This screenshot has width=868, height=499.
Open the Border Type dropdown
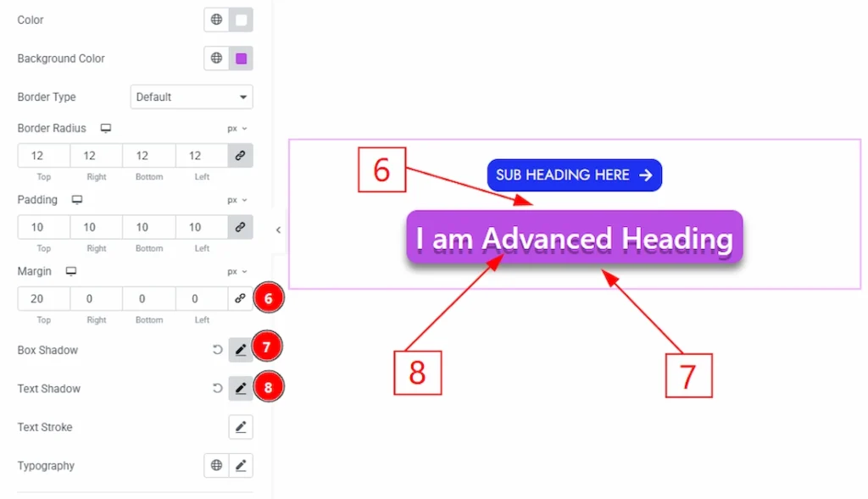click(x=192, y=97)
